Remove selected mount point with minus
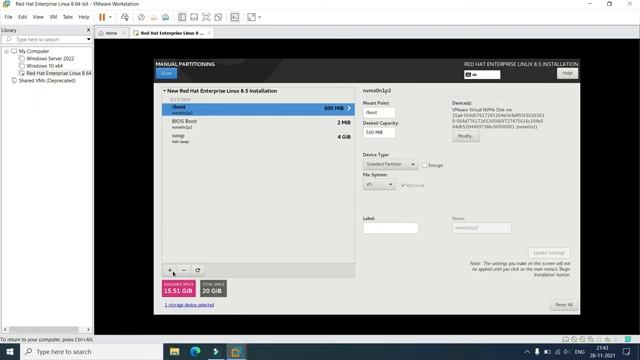 184,270
